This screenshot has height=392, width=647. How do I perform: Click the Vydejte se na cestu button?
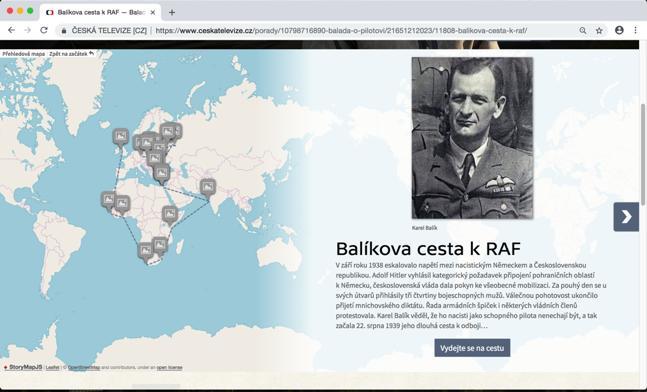472,348
